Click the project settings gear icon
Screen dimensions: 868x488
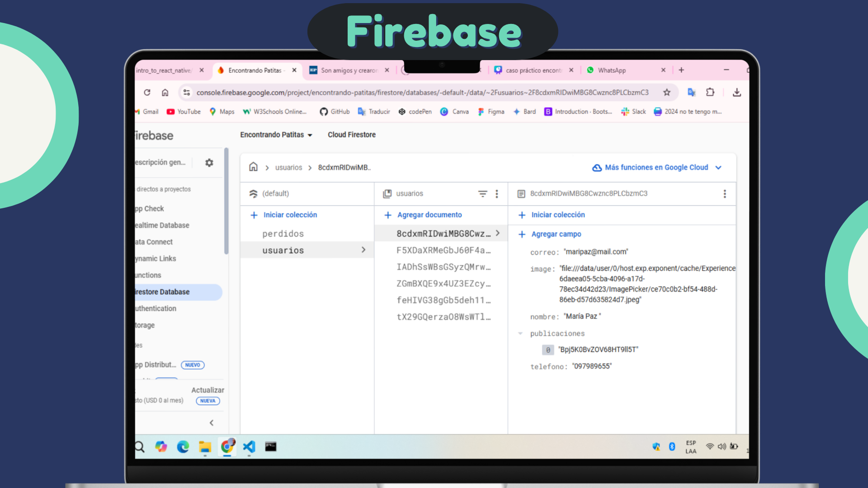pyautogui.click(x=209, y=163)
